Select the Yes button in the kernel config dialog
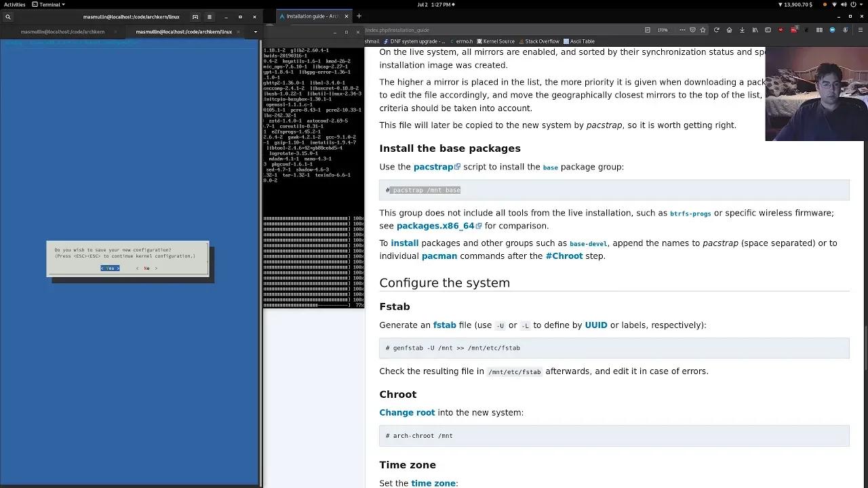The width and height of the screenshot is (868, 488). coord(110,268)
